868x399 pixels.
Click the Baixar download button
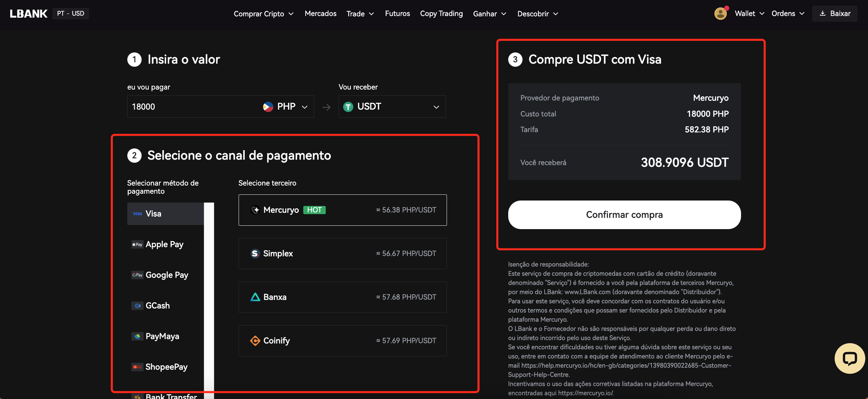point(835,14)
